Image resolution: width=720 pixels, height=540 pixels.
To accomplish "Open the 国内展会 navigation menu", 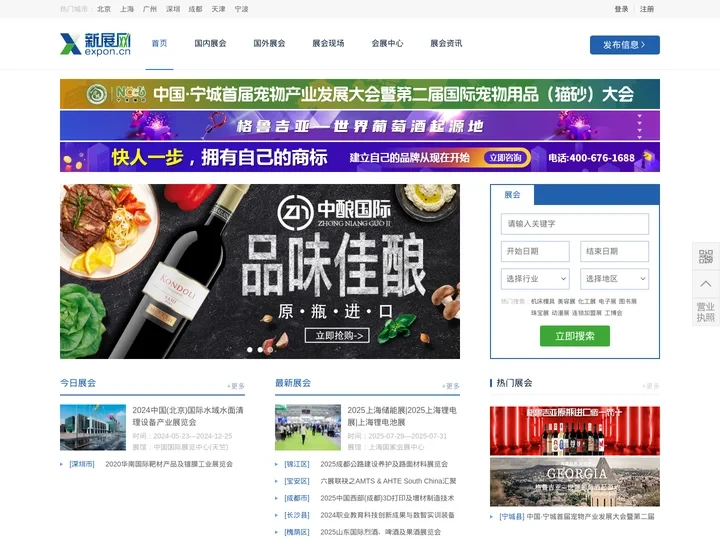I will coord(210,43).
